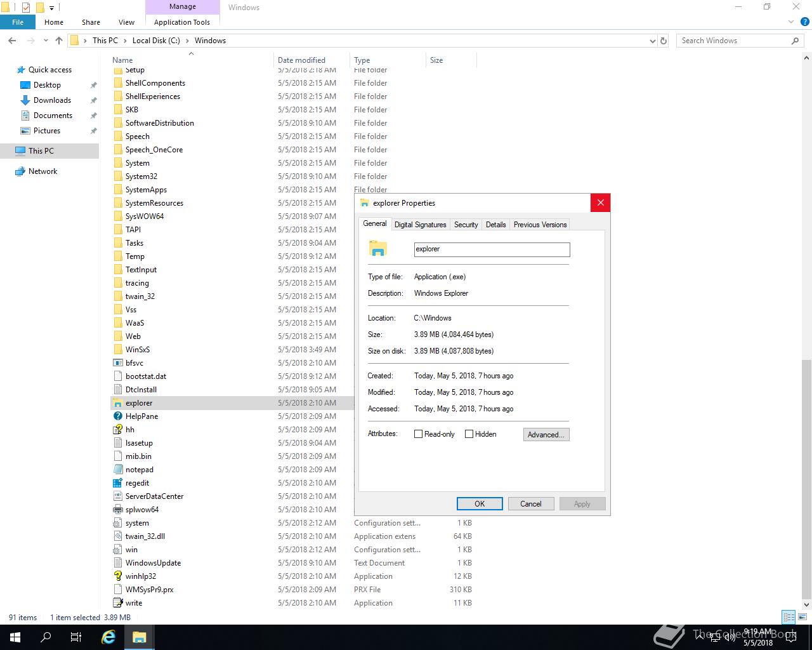This screenshot has height=650, width=812.
Task: Launch Internet Explorer from the taskbar
Action: pos(108,637)
